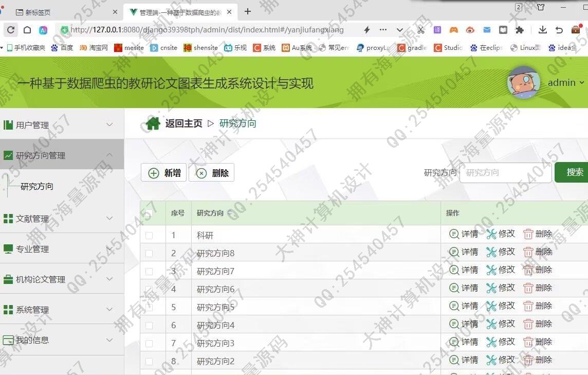
Task: Expand the 用户管理 sidebar menu
Action: (x=62, y=124)
